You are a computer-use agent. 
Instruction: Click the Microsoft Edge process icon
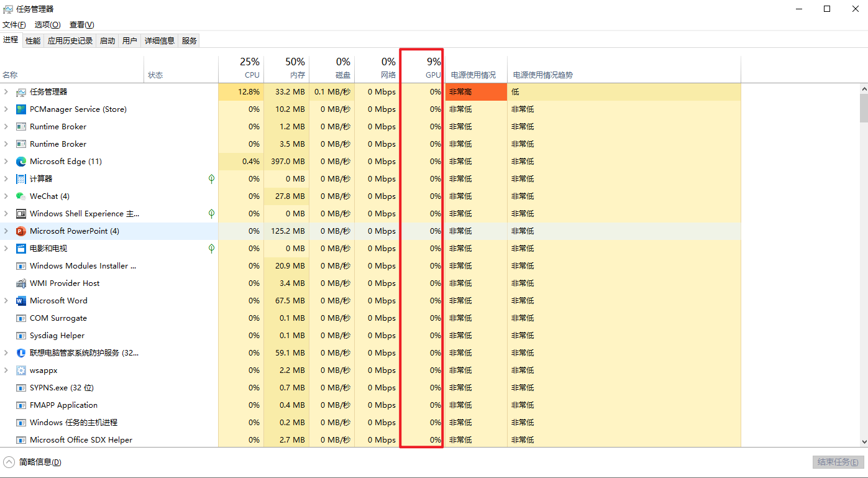point(21,162)
